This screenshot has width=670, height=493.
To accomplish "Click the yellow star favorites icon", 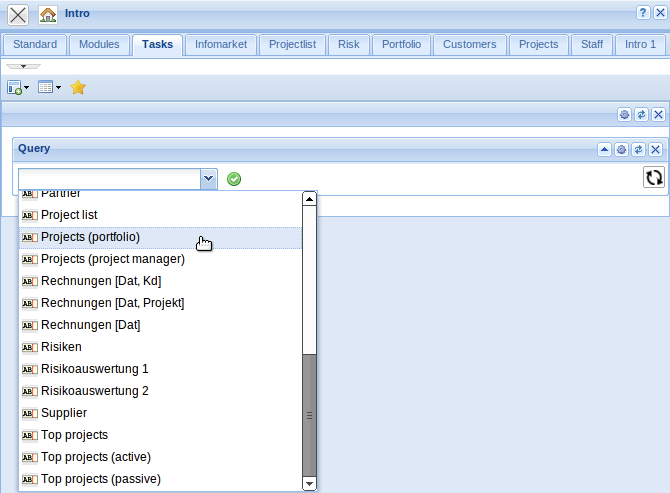I will pyautogui.click(x=78, y=88).
